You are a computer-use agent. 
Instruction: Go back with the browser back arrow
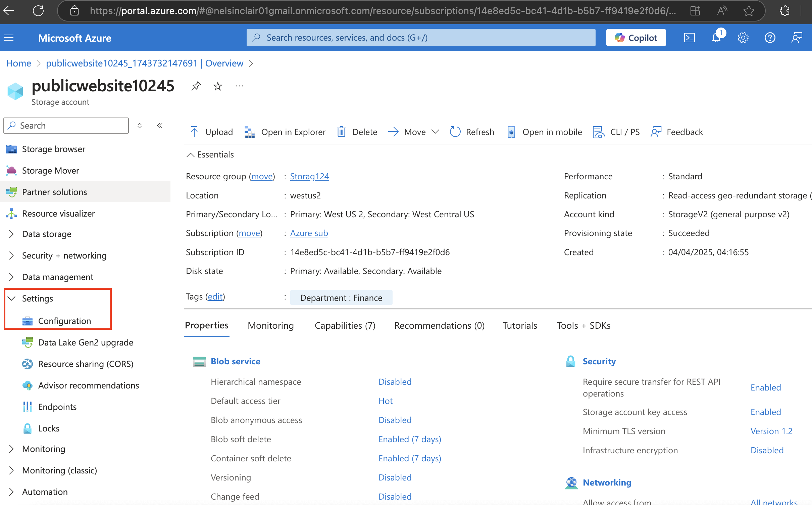coord(9,11)
